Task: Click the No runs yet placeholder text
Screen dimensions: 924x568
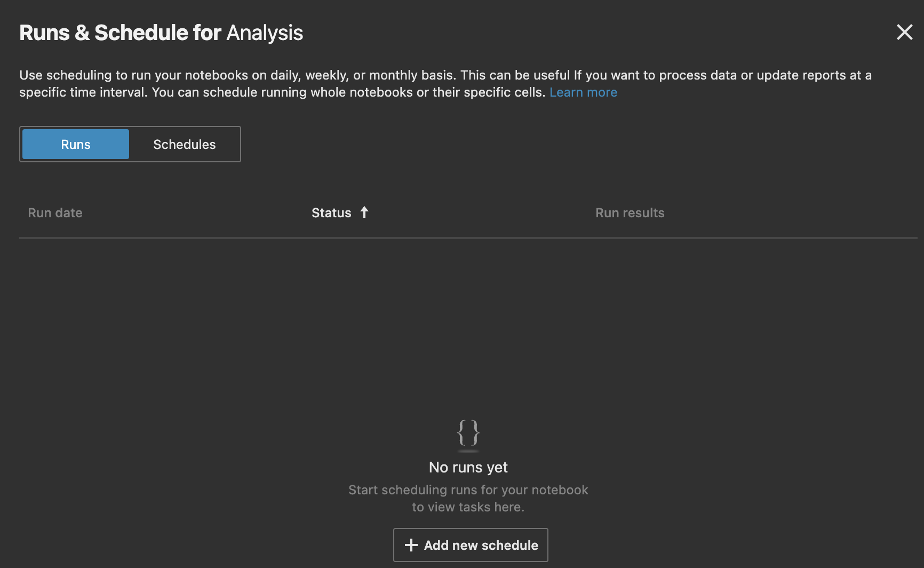Action: (468, 467)
